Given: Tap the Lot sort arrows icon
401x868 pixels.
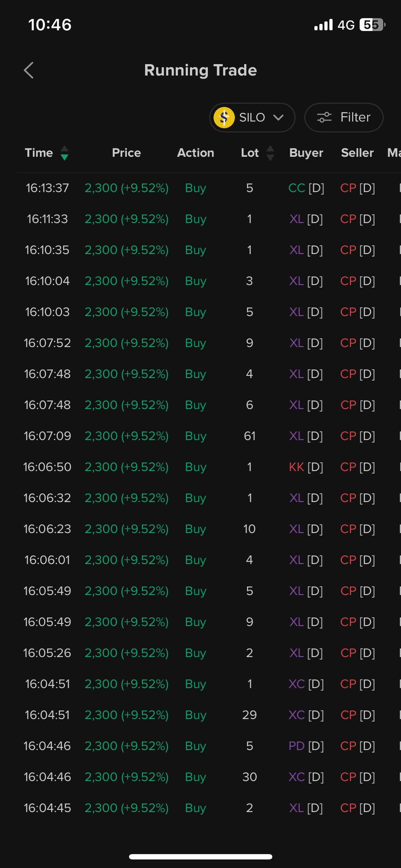Looking at the screenshot, I should (271, 153).
